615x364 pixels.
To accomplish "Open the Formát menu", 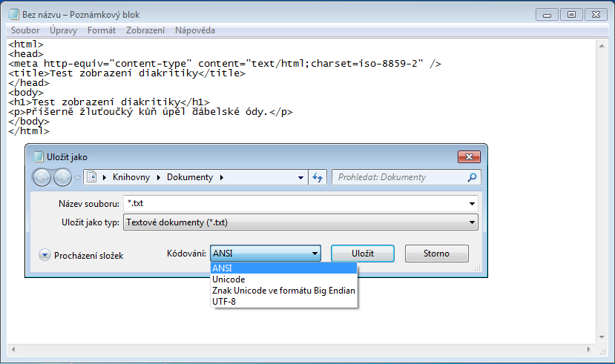I will tap(101, 30).
